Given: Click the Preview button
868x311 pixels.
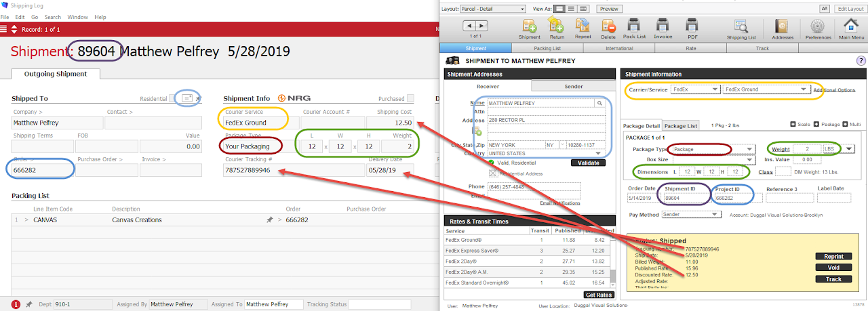Looking at the screenshot, I should [x=609, y=9].
